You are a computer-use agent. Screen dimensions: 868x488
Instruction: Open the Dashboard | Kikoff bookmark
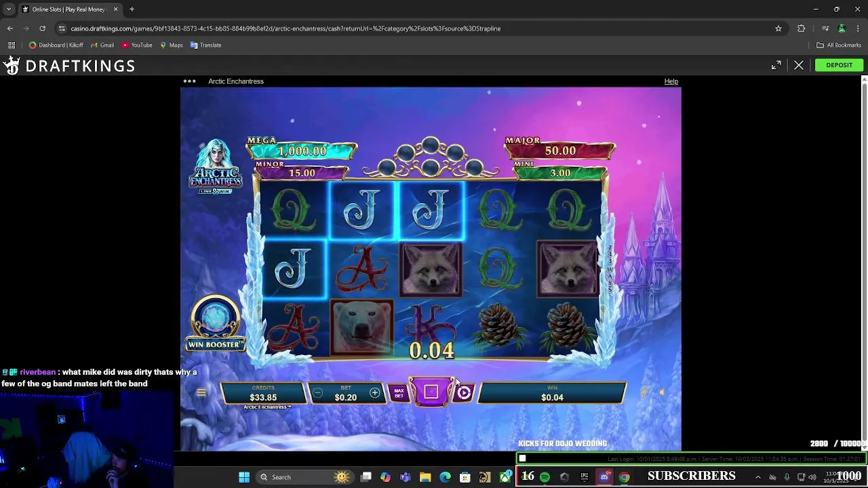(56, 45)
